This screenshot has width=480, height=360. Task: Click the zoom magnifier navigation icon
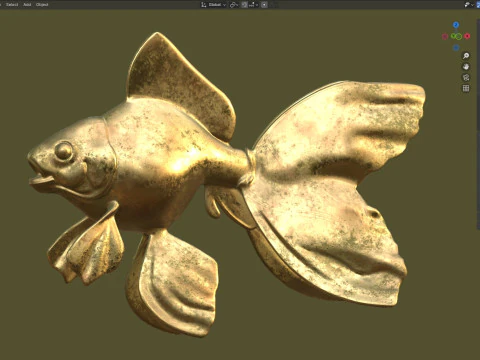pos(466,56)
